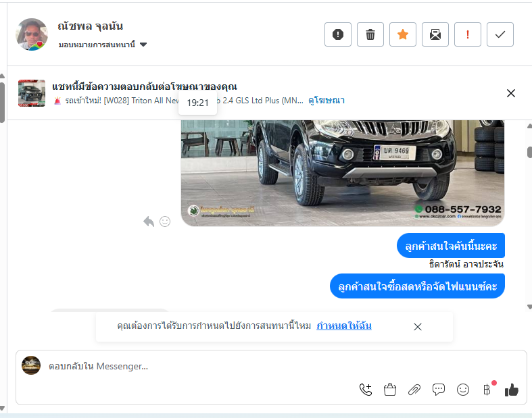Flag conversation with red exclamation icon
Viewport: 532px width, 418px height.
[468, 34]
